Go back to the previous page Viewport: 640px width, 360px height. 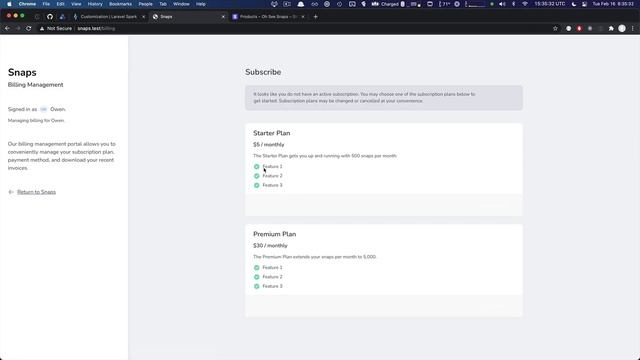(7, 29)
